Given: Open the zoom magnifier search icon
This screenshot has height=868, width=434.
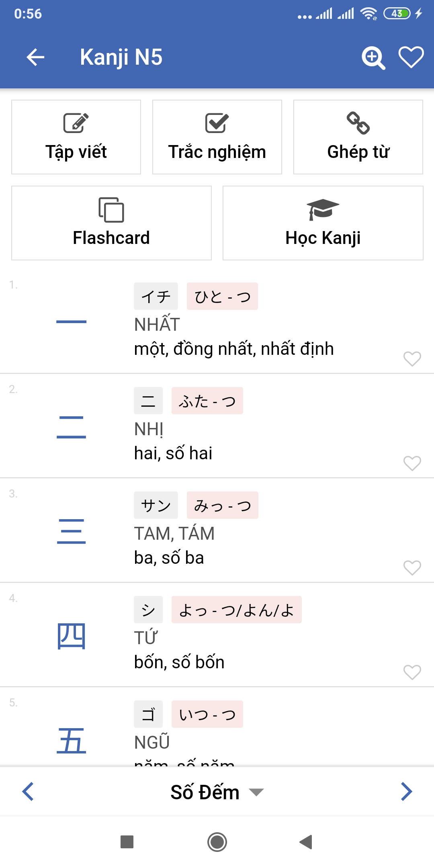Looking at the screenshot, I should click(374, 58).
